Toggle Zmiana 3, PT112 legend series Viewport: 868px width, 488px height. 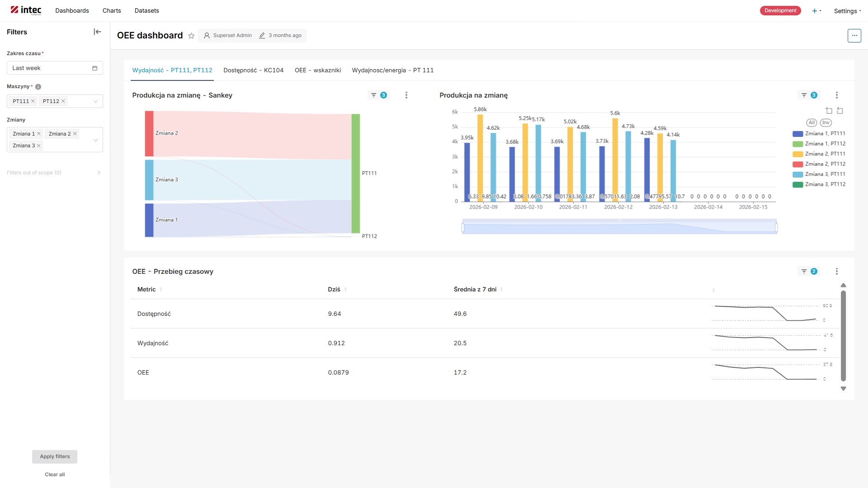pyautogui.click(x=819, y=184)
